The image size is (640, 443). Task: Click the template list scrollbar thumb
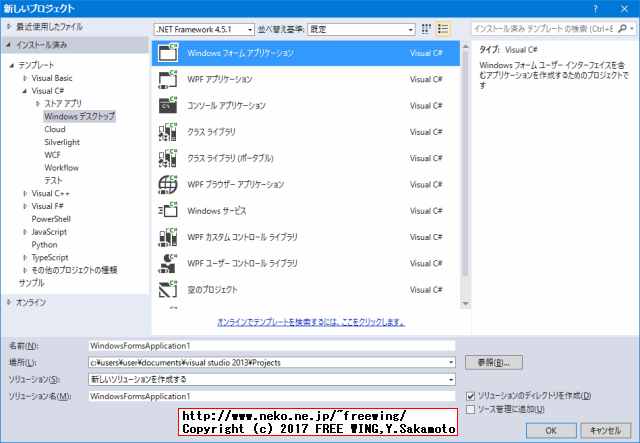click(x=465, y=164)
